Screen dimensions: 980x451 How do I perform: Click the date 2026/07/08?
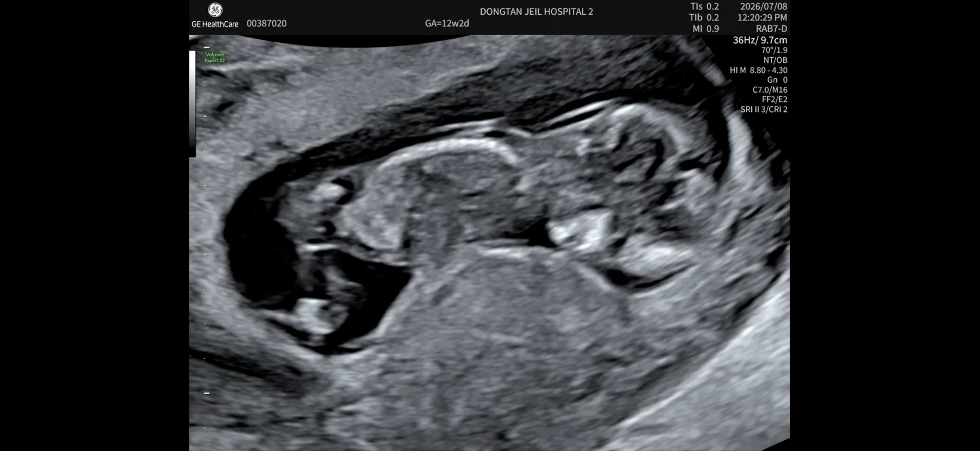[764, 7]
